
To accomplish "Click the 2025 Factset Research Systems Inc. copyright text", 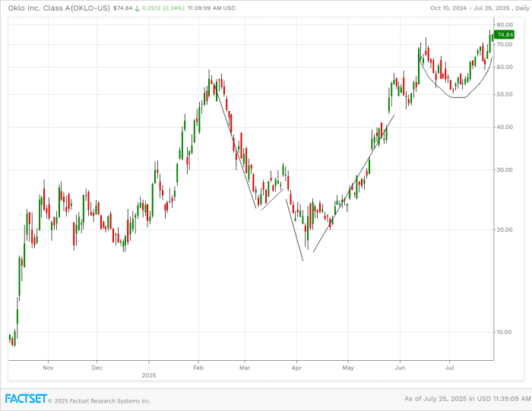I will point(100,401).
